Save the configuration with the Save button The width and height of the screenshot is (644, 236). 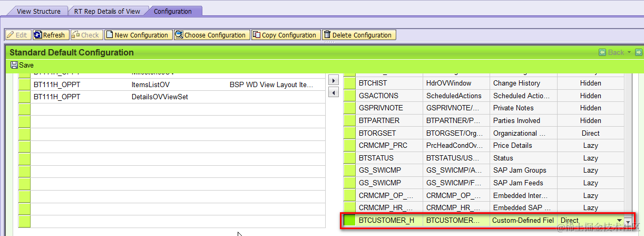(x=22, y=65)
